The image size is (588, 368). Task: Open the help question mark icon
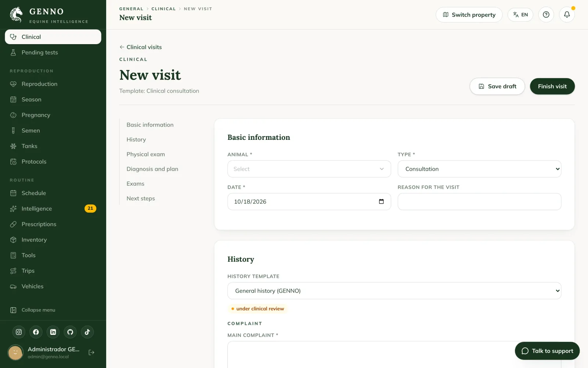pos(546,15)
